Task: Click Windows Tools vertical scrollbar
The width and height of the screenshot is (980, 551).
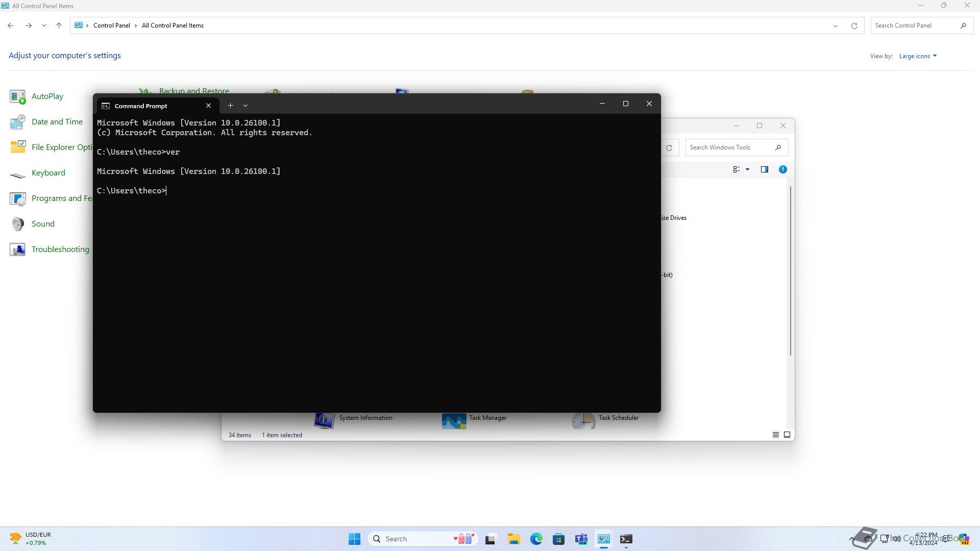Action: point(791,270)
